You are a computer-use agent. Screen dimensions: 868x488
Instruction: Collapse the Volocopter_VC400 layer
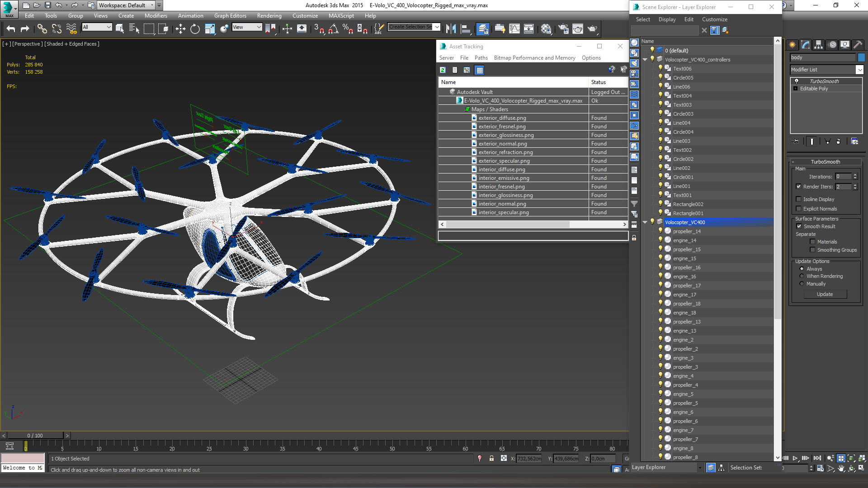click(645, 222)
